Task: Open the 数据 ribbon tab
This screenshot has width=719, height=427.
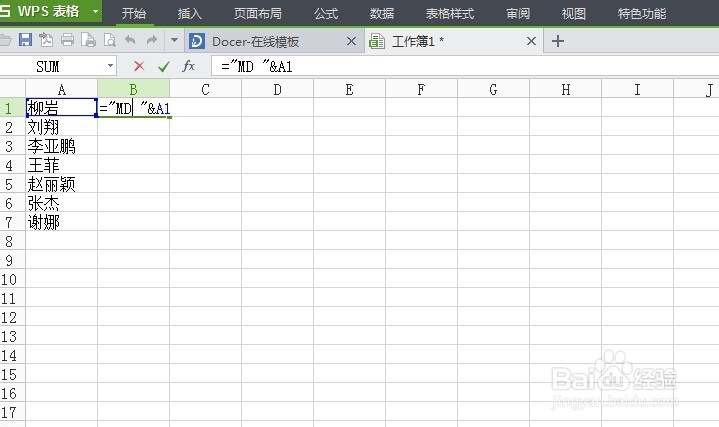Action: pos(382,14)
